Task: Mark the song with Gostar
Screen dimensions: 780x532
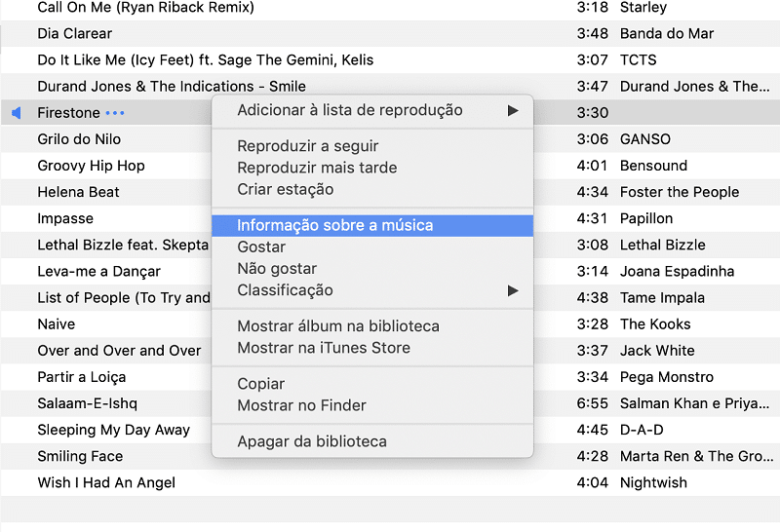Action: (x=261, y=247)
